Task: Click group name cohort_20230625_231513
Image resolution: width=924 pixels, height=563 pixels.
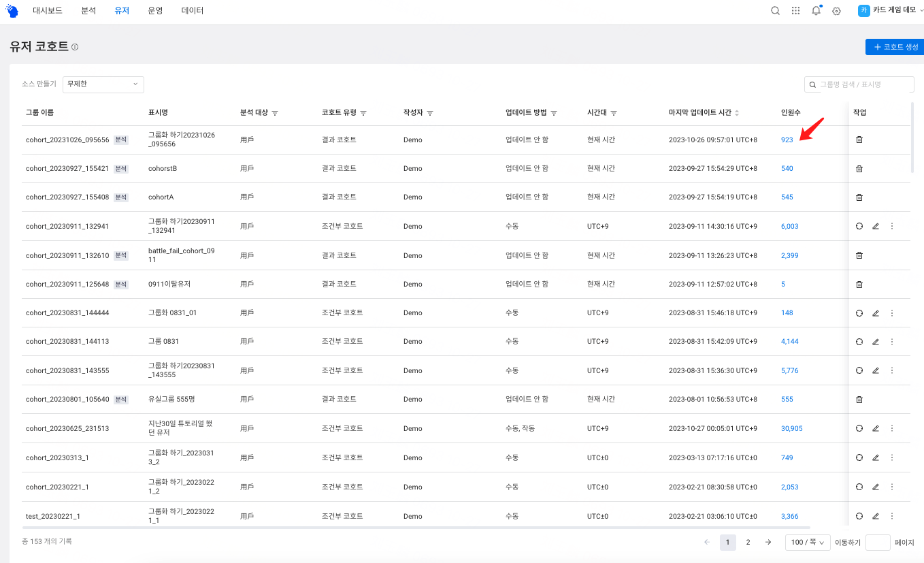Action: pos(67,428)
